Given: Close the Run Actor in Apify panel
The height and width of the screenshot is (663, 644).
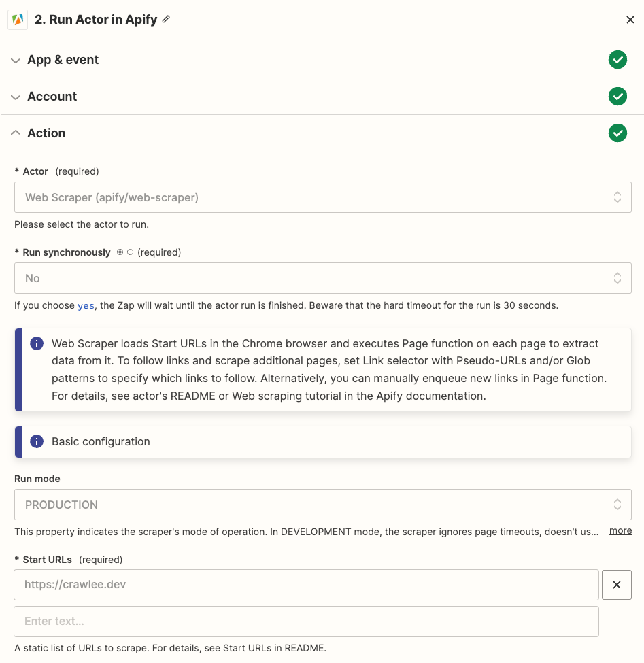Looking at the screenshot, I should pos(630,20).
